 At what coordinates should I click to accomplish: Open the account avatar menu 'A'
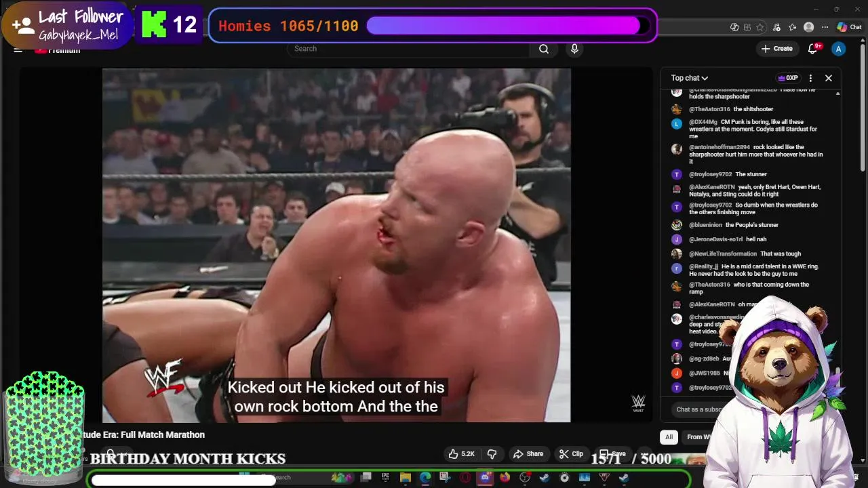[x=839, y=49]
